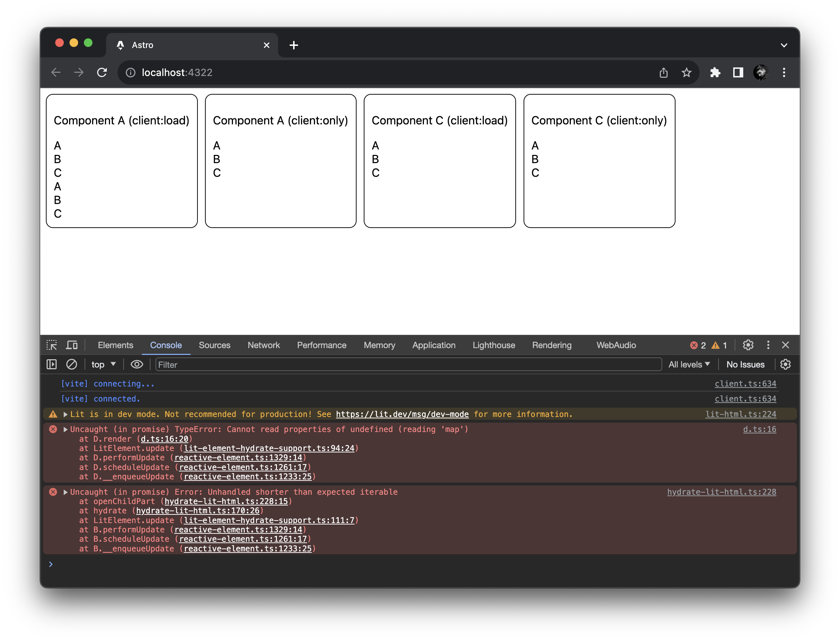
Task: Switch to the Lighthouse tab
Action: (494, 345)
